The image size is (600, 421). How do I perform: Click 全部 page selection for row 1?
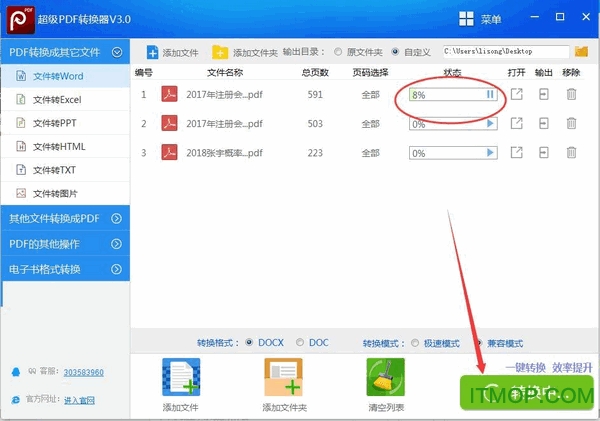370,95
